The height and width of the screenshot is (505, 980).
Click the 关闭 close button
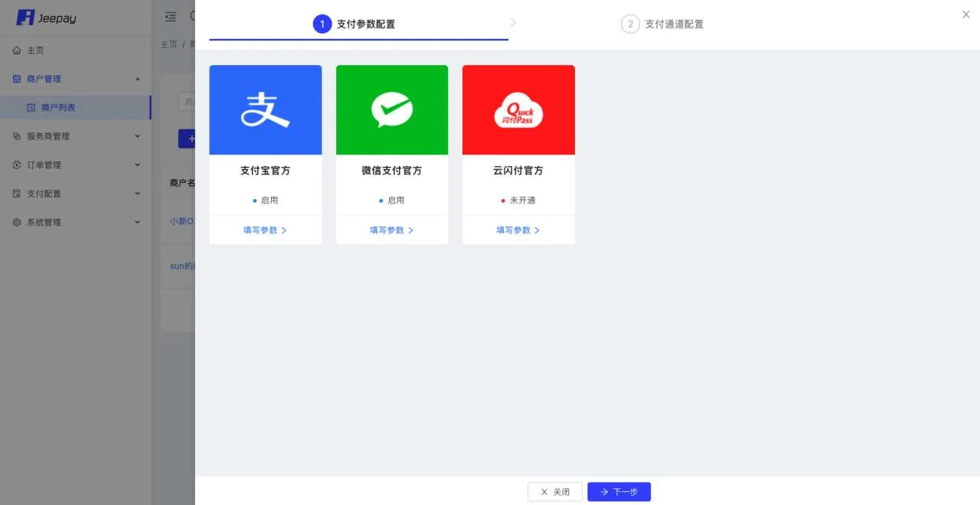pyautogui.click(x=554, y=492)
